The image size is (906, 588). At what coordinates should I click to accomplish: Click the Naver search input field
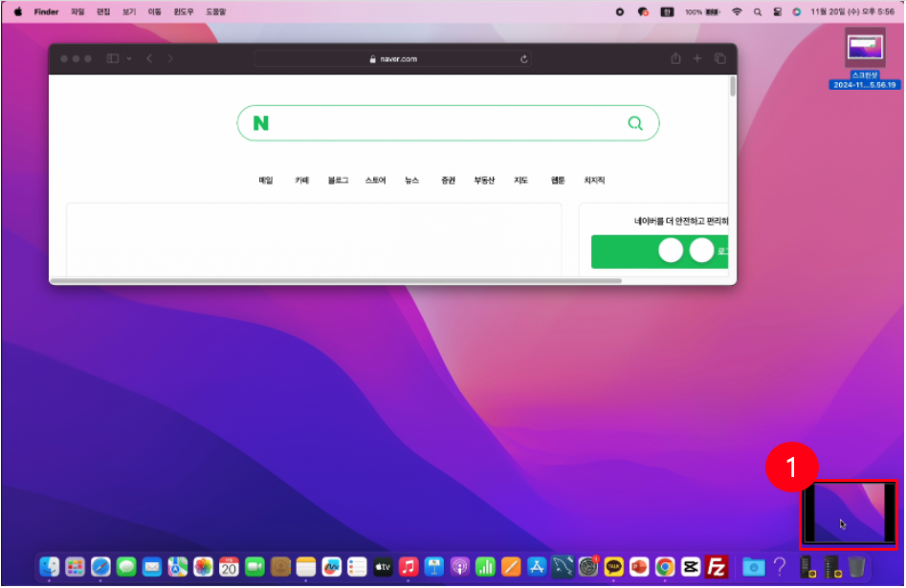(x=448, y=123)
